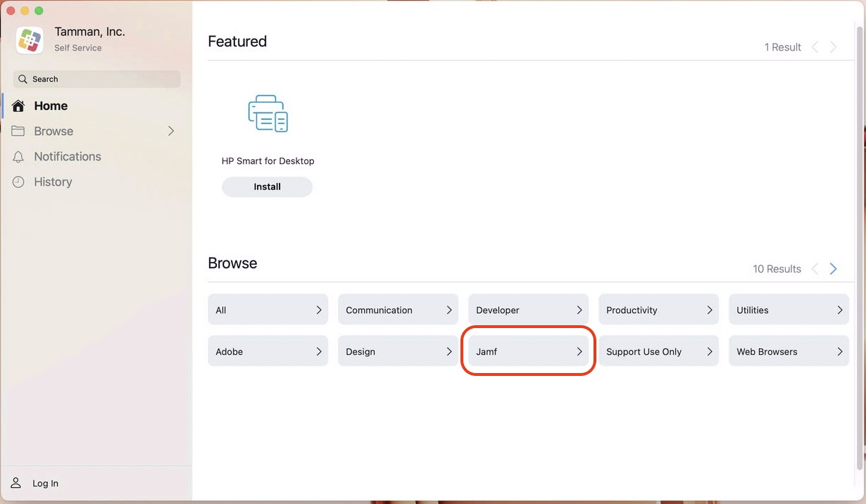Image resolution: width=866 pixels, height=504 pixels.
Task: Click the Home house icon in sidebar
Action: (x=18, y=106)
